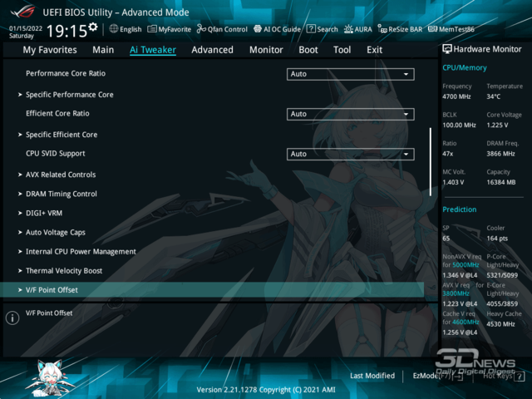Switch to the Boot tab
This screenshot has width=532, height=399.
click(308, 50)
